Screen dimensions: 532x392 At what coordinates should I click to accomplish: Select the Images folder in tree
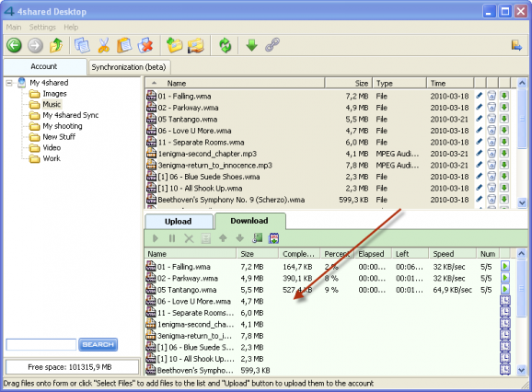54,94
